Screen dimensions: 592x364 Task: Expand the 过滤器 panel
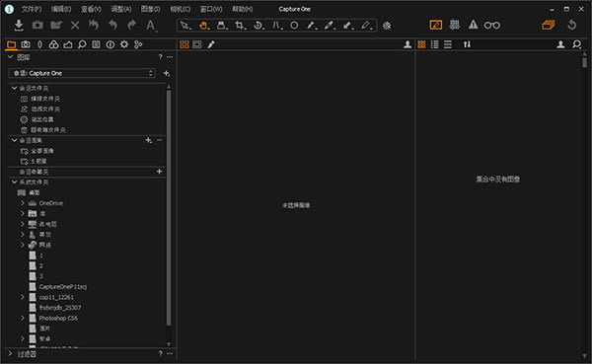click(x=10, y=354)
